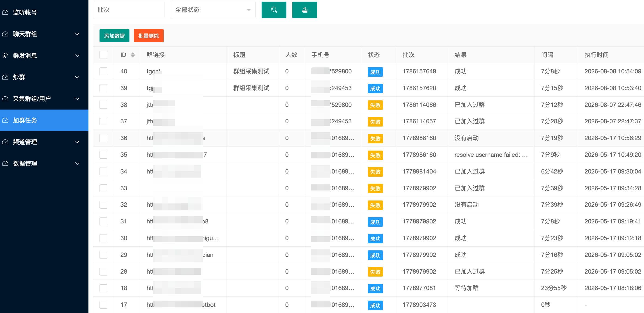Expand the 采集群组/用户 menu chevron
The height and width of the screenshot is (313, 644).
point(77,99)
